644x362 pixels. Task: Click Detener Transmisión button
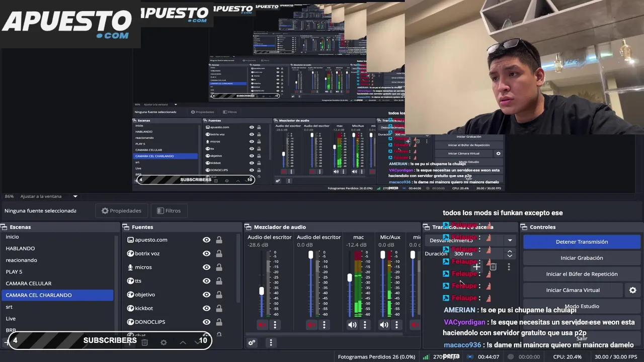coord(582,242)
